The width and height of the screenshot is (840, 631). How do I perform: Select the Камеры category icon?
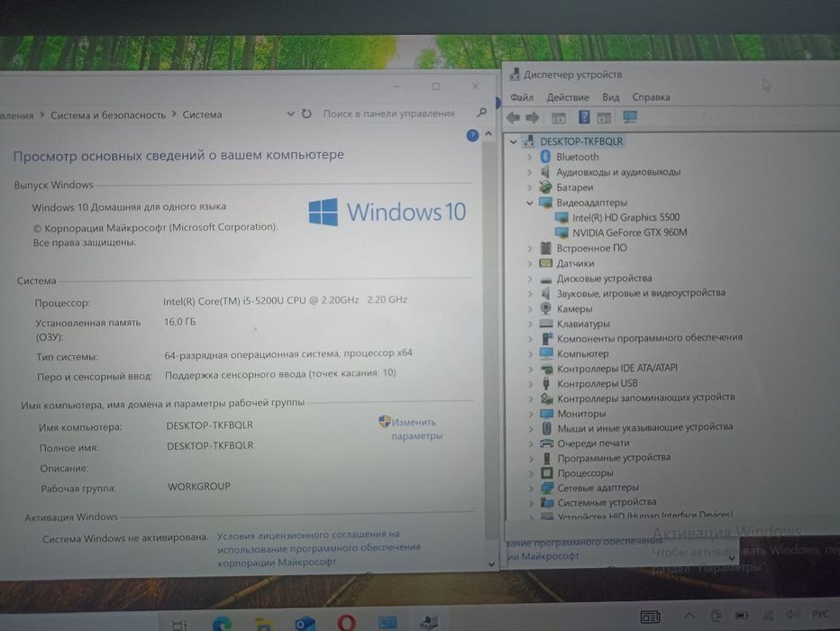pos(546,308)
